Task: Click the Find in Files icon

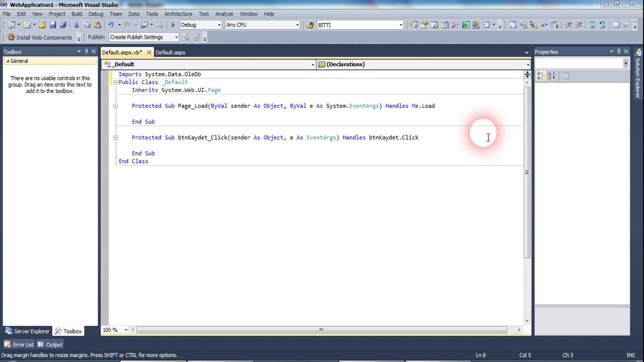Action: (x=310, y=25)
